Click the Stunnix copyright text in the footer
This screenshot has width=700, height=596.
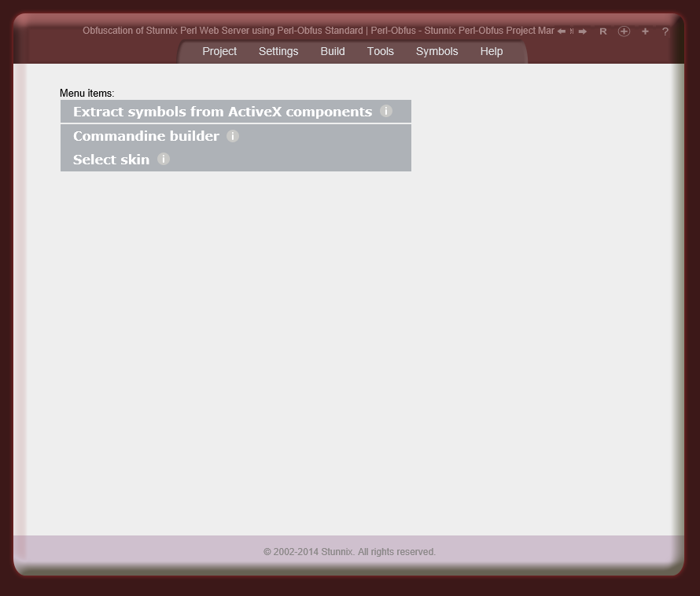click(x=350, y=551)
